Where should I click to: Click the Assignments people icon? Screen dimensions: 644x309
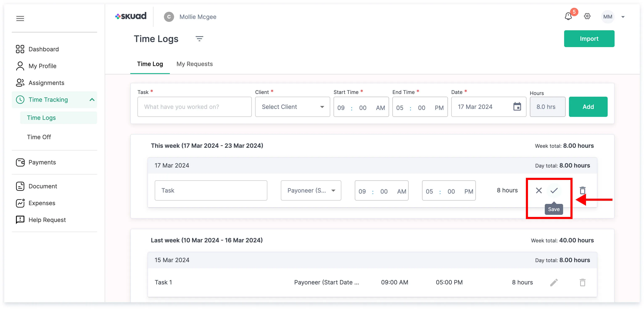click(20, 83)
